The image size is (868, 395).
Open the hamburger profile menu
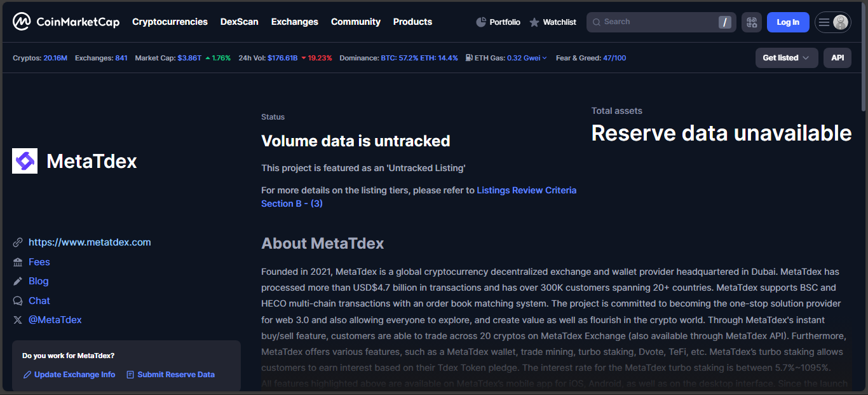(832, 22)
